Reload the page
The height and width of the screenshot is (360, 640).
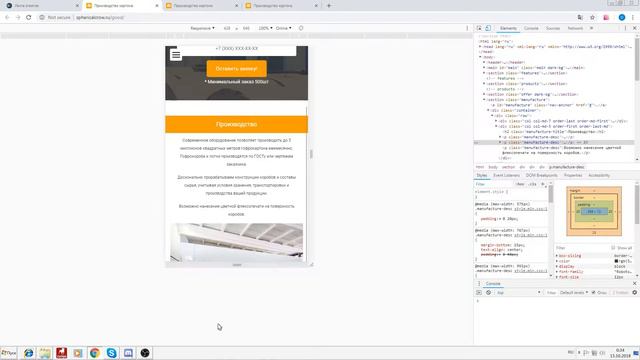click(29, 18)
